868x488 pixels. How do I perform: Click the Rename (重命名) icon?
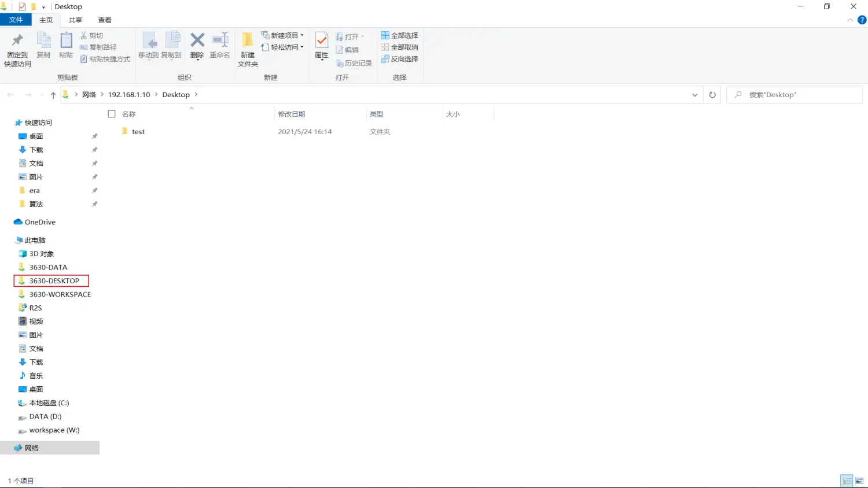(x=220, y=46)
